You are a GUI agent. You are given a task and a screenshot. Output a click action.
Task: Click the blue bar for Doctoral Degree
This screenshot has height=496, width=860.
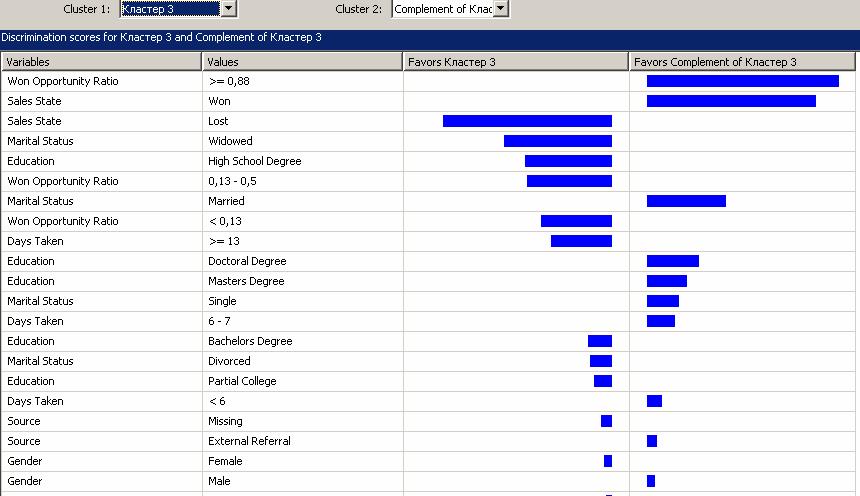pyautogui.click(x=672, y=261)
